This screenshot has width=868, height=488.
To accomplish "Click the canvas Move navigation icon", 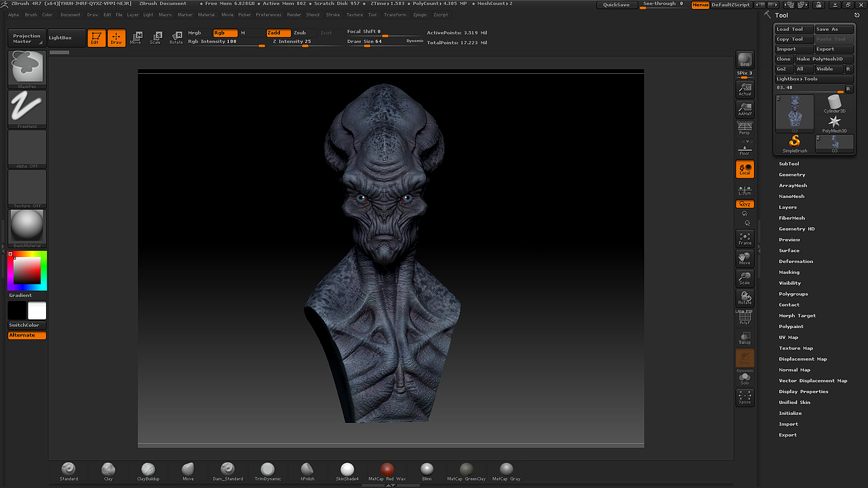I will (x=745, y=258).
